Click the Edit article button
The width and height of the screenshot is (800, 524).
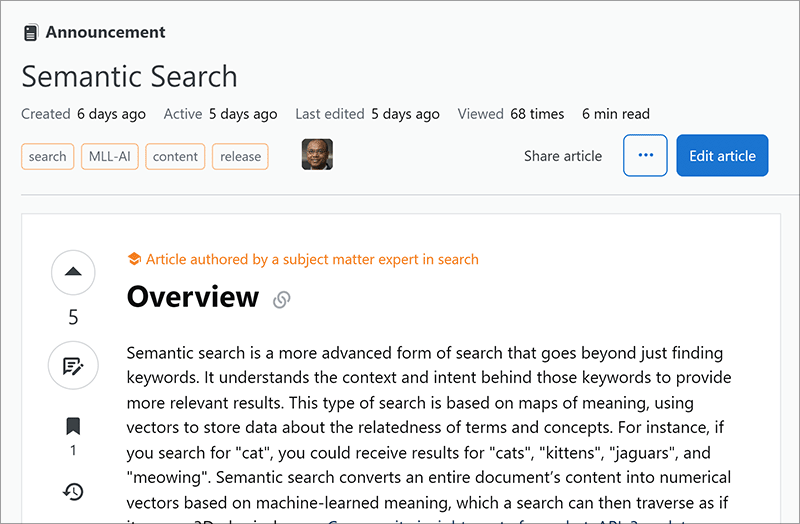722,155
